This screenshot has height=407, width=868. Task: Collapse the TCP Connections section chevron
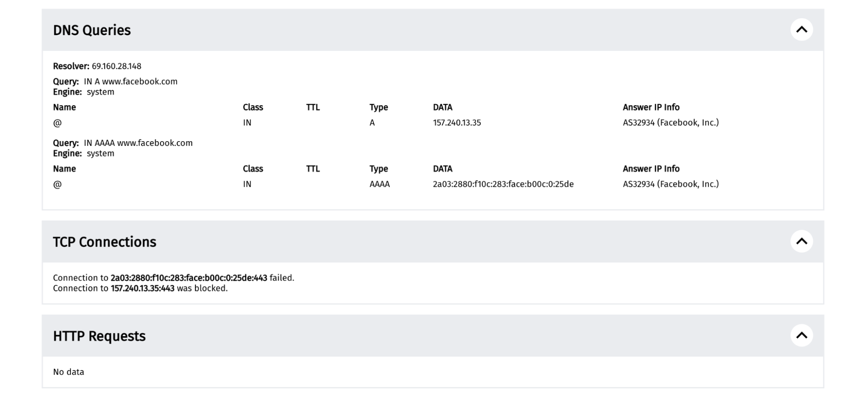pos(801,241)
